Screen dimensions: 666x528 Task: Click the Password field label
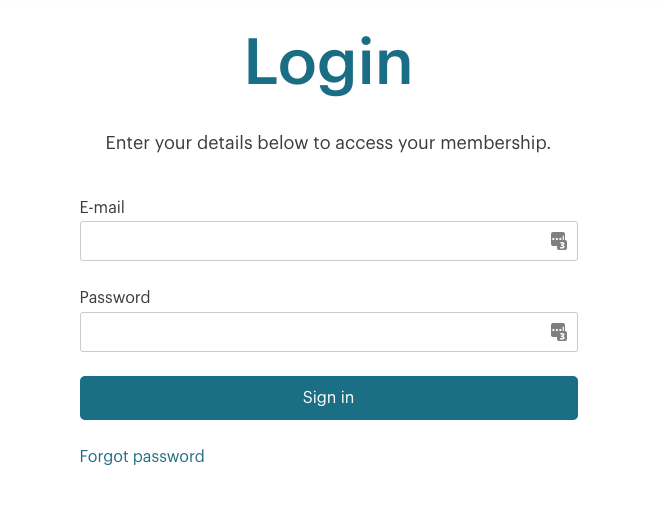point(115,297)
